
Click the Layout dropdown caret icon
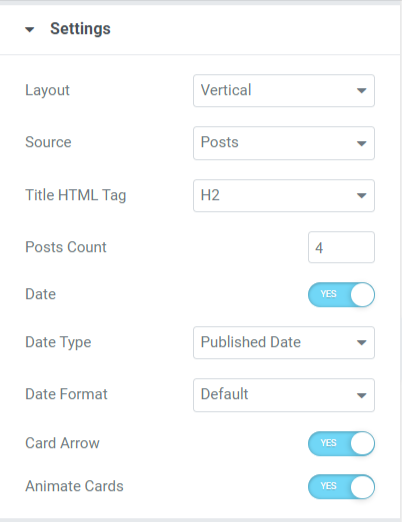[362, 91]
